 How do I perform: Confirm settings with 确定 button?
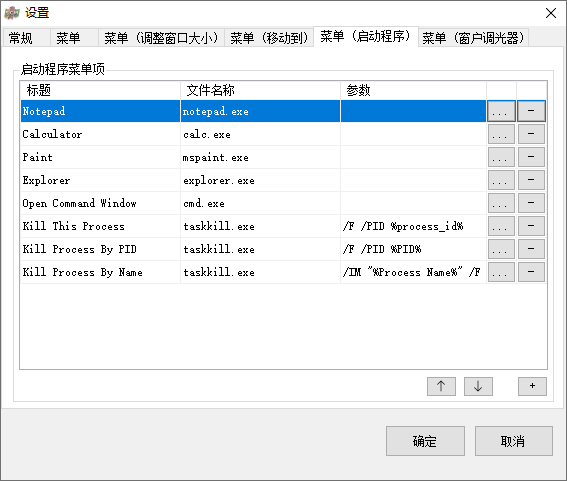[425, 441]
